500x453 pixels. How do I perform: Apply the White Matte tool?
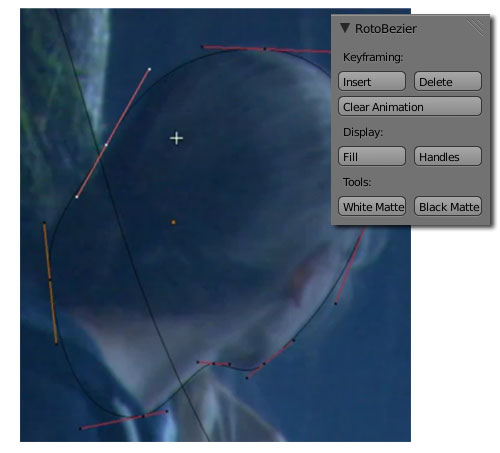(372, 206)
